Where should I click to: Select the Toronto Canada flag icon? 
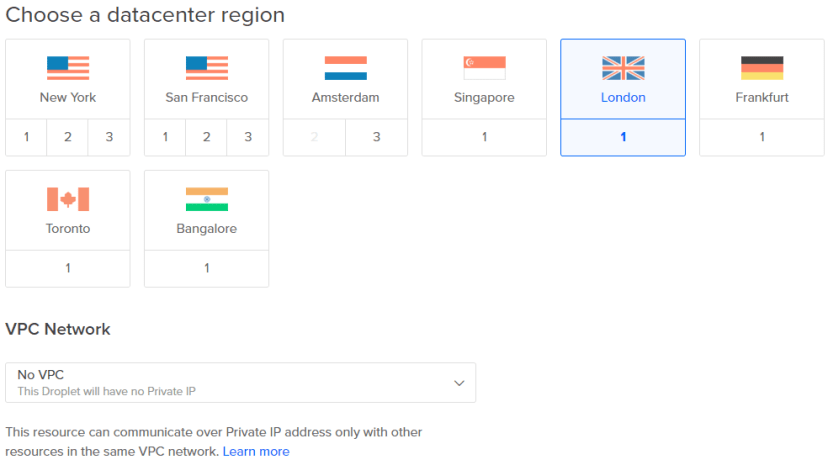pyautogui.click(x=68, y=199)
